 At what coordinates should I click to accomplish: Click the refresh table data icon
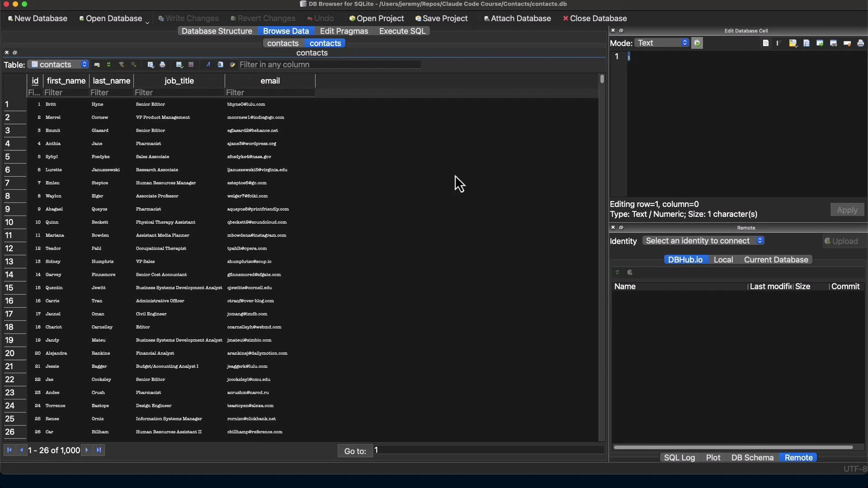108,65
